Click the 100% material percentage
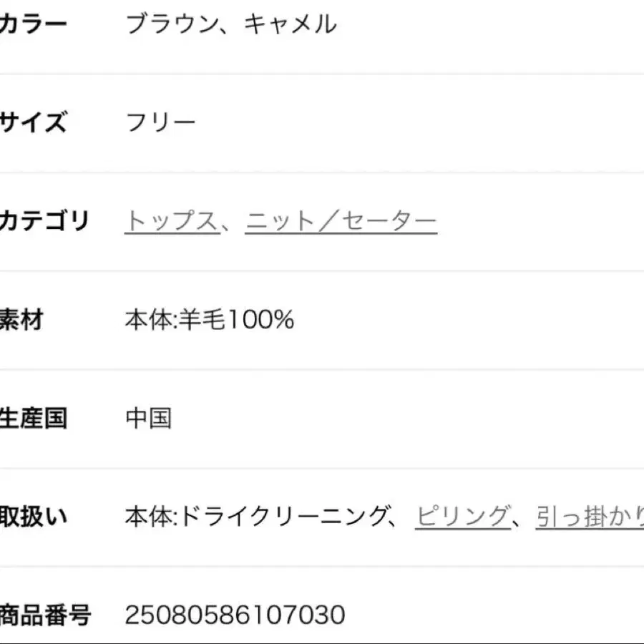 pos(260,320)
